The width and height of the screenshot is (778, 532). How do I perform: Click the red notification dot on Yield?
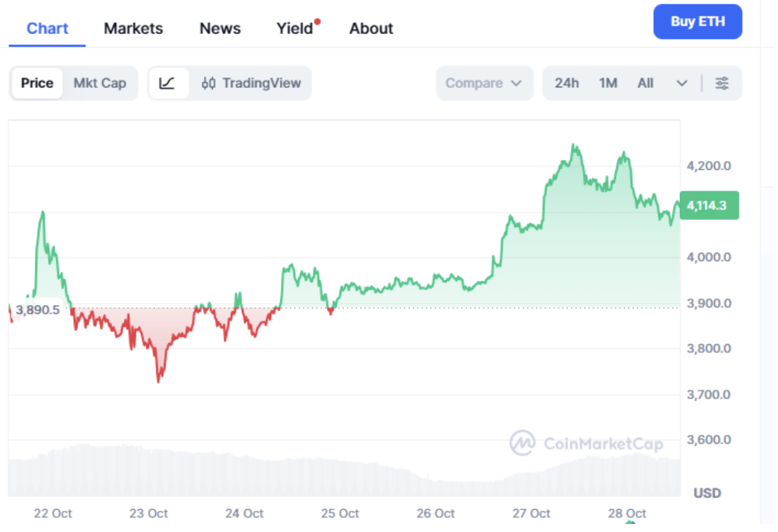coord(317,22)
